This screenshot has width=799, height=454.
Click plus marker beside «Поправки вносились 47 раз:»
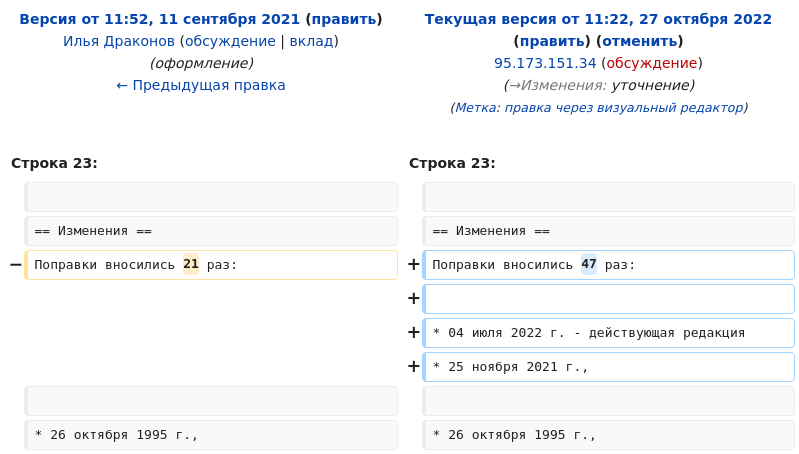tap(414, 264)
